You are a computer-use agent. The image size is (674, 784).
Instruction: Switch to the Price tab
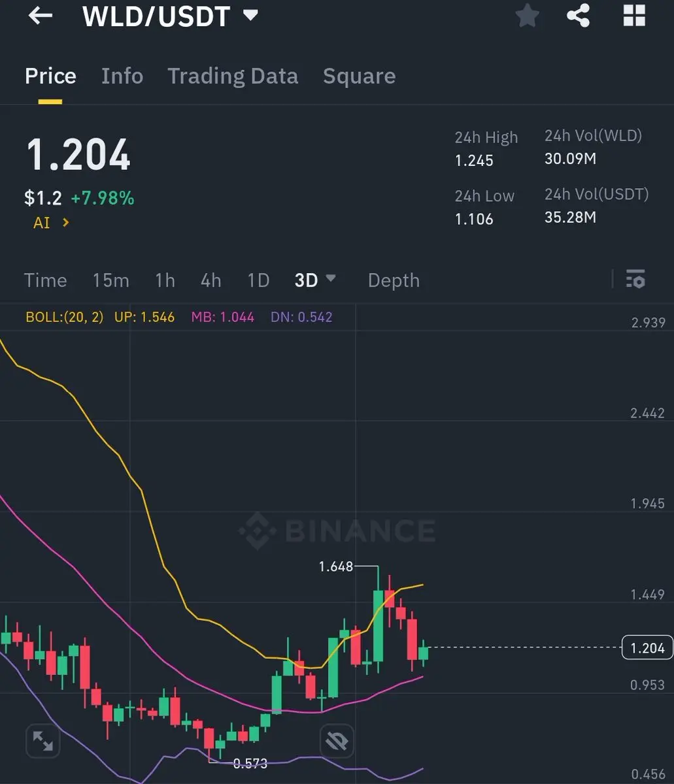tap(50, 76)
